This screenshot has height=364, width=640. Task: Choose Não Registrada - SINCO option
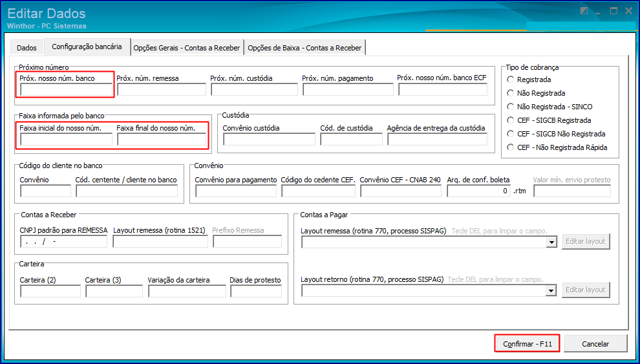tap(549, 107)
